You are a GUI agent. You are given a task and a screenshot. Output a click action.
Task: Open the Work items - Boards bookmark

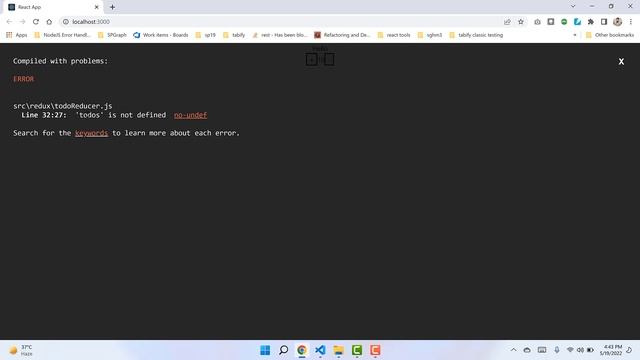(x=161, y=35)
